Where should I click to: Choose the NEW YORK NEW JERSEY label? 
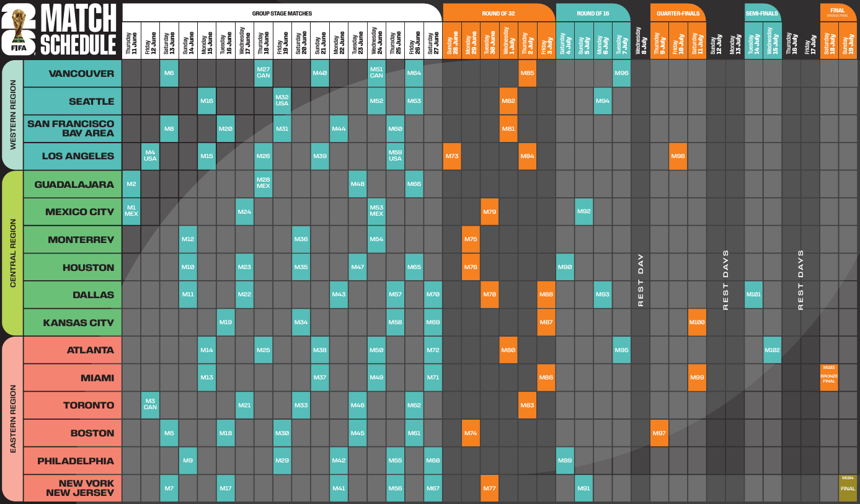[x=73, y=488]
